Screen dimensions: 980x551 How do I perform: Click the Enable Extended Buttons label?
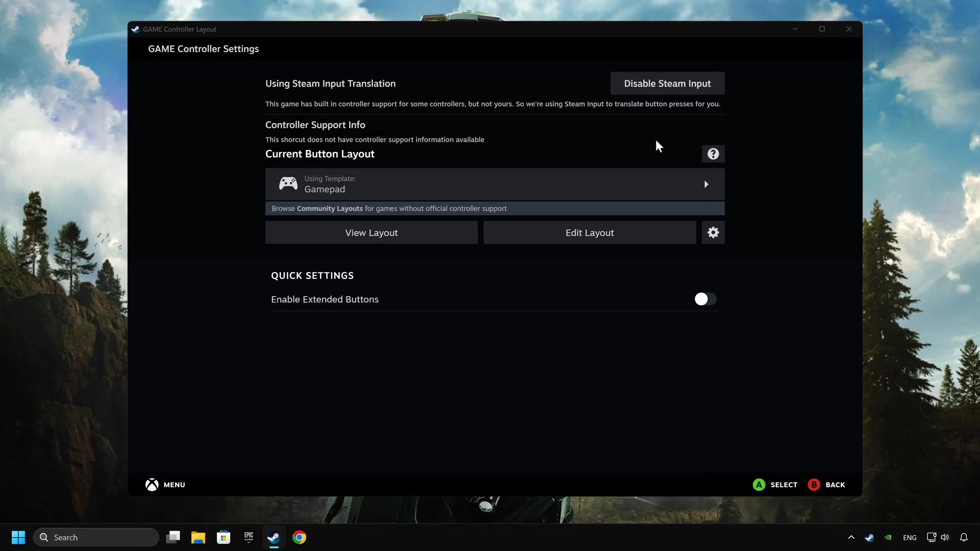point(325,299)
